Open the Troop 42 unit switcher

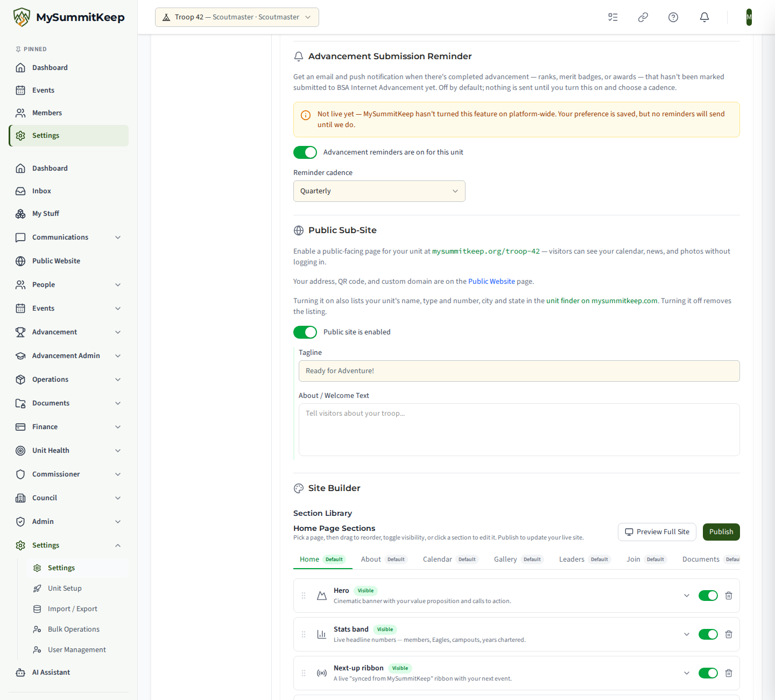237,17
